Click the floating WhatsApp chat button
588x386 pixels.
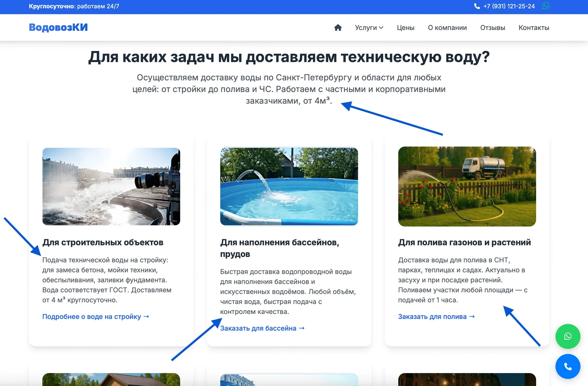pyautogui.click(x=567, y=336)
